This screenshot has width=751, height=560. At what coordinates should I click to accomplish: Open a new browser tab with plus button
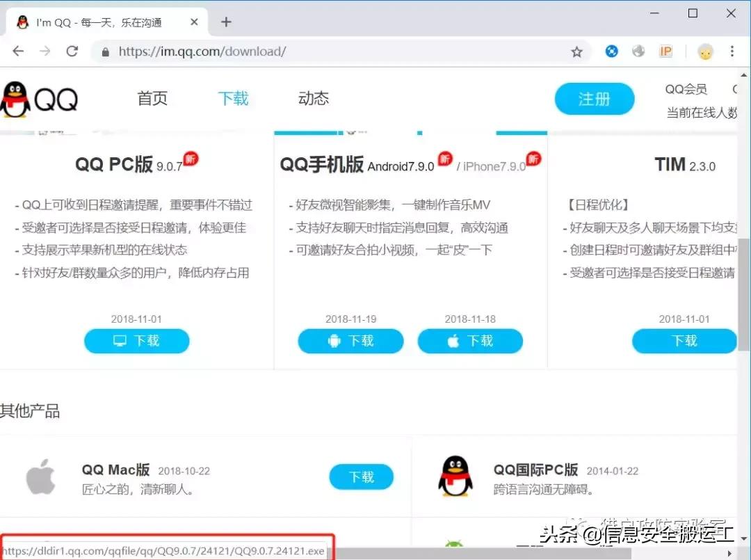pyautogui.click(x=225, y=22)
